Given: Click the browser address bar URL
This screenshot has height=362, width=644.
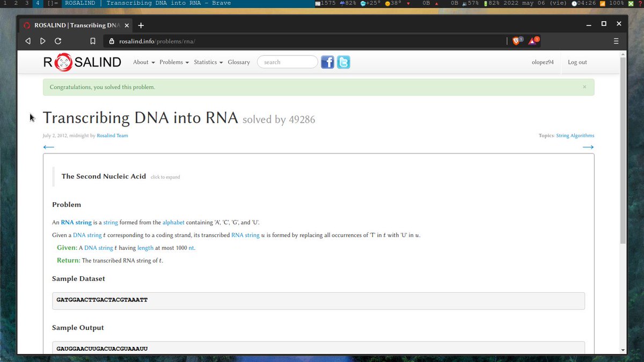Looking at the screenshot, I should pyautogui.click(x=157, y=41).
